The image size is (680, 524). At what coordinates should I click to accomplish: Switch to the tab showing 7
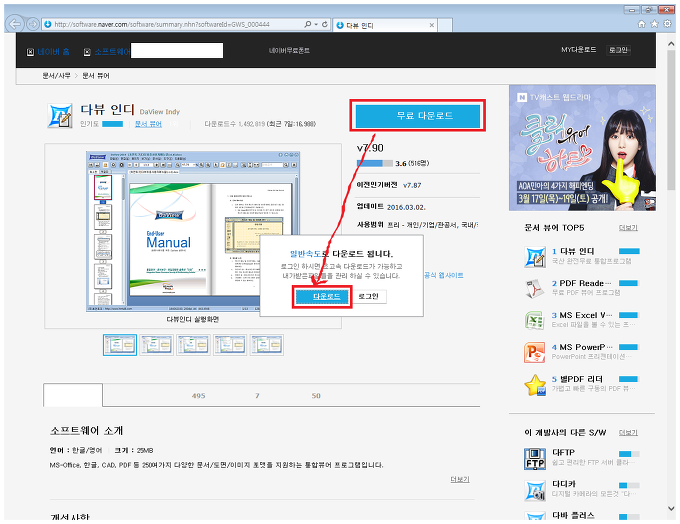[x=257, y=396]
